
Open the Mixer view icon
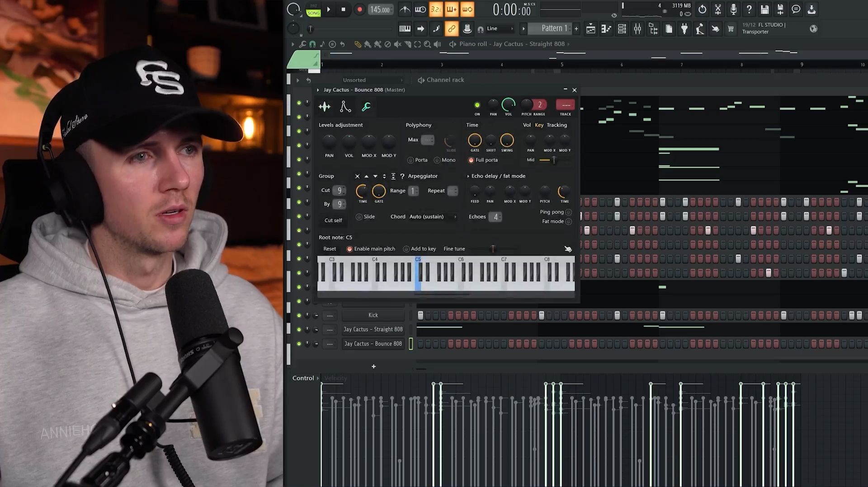[637, 29]
